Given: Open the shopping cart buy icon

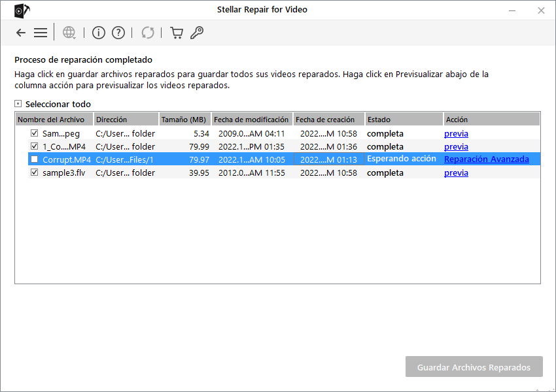Looking at the screenshot, I should (177, 33).
